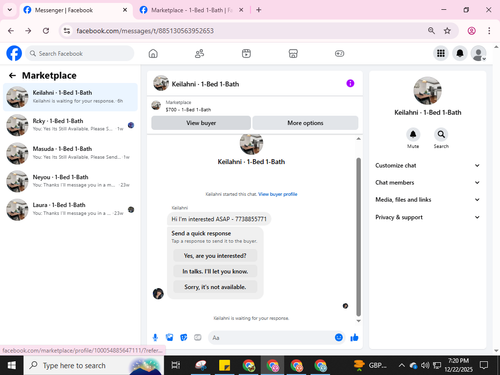The height and width of the screenshot is (375, 500).
Task: Reload the current page
Action: (46, 31)
